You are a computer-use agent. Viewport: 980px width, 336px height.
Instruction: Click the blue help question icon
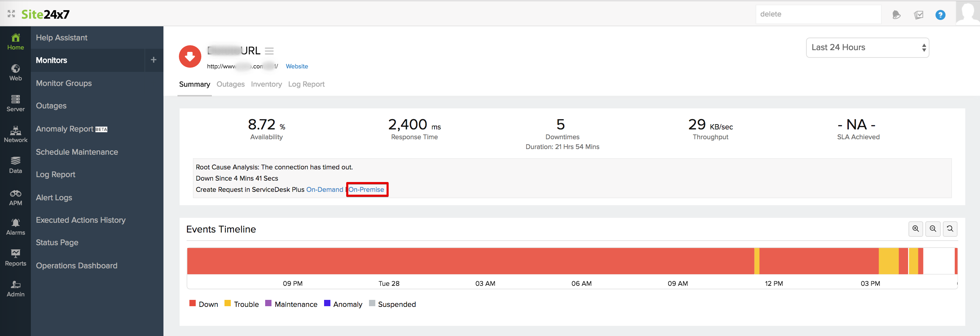click(940, 15)
